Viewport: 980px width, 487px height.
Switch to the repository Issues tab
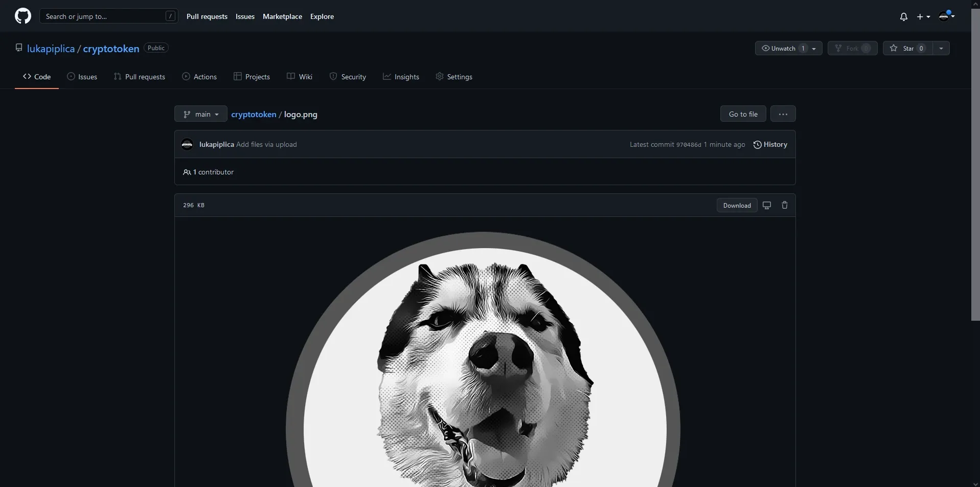82,77
